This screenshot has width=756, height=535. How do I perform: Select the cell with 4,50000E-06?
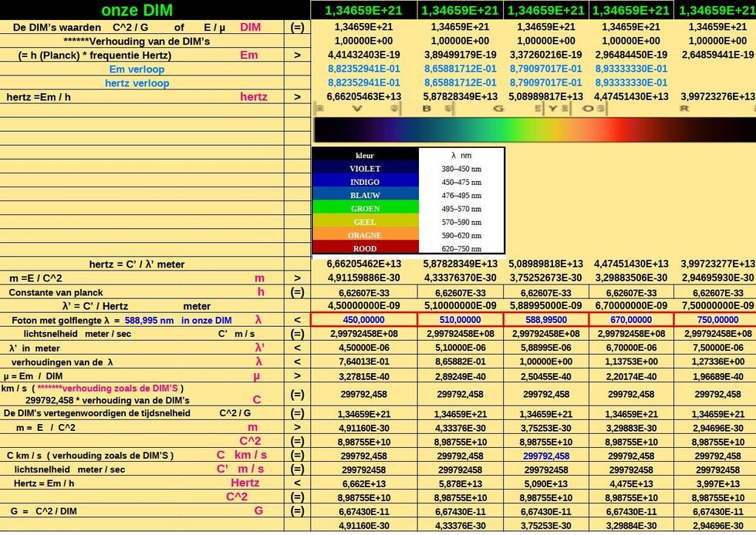coord(364,348)
